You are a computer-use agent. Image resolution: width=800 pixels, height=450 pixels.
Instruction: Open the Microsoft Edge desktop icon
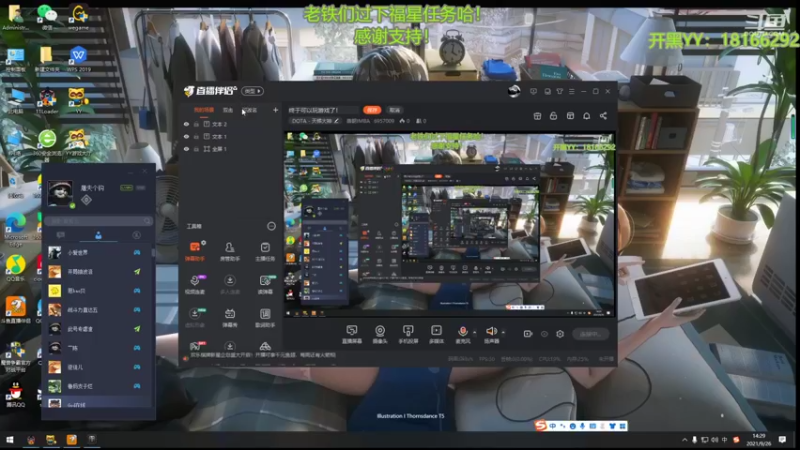16,229
